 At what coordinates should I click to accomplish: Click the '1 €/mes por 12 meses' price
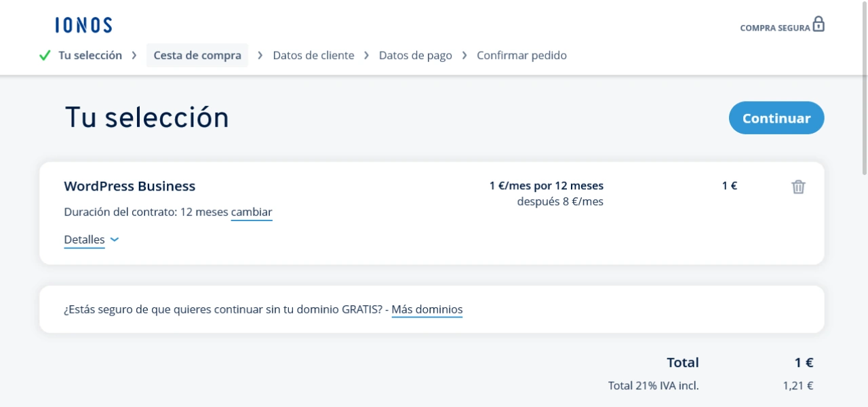point(547,186)
